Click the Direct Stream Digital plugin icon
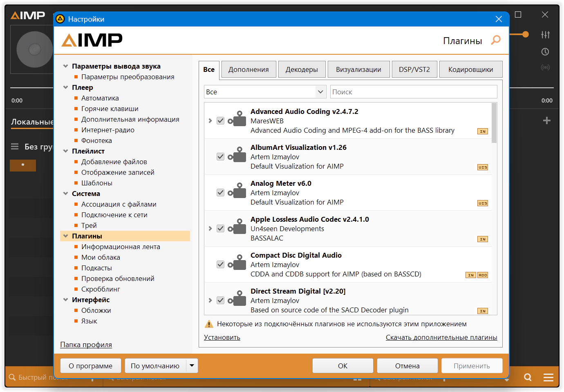The width and height of the screenshot is (564, 392). click(x=237, y=299)
